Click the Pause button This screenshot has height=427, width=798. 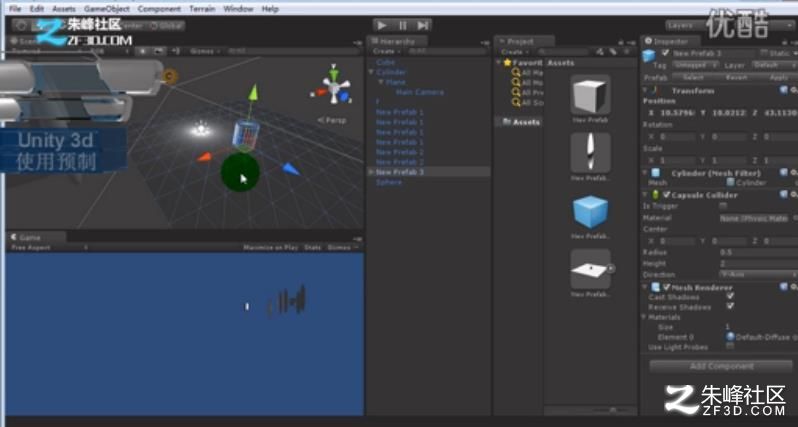403,25
